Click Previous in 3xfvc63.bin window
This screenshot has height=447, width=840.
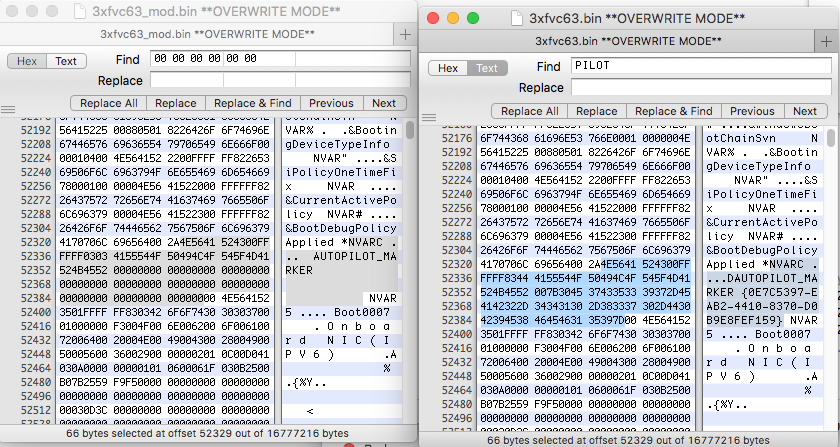752,111
